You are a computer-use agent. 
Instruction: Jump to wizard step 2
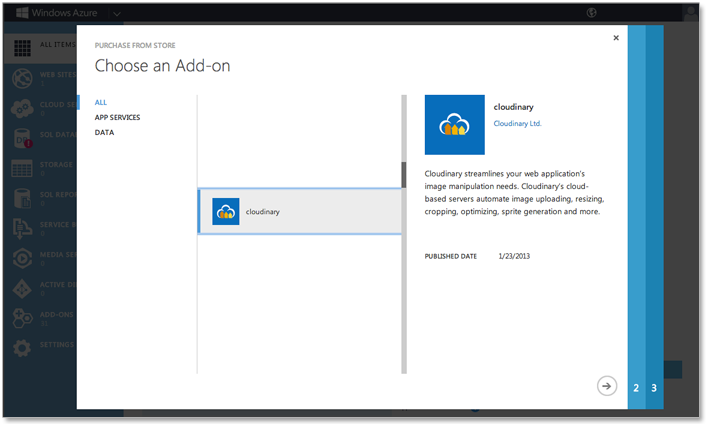[x=636, y=388]
